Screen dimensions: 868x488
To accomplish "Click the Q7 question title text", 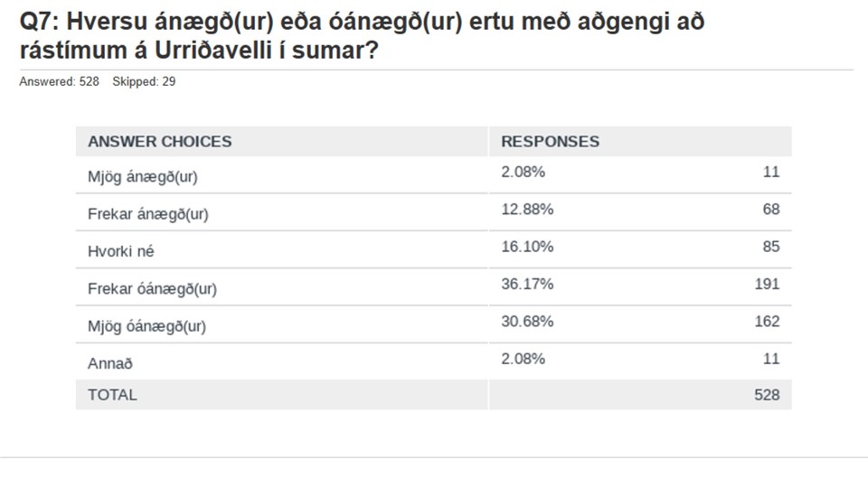I will 362,36.
